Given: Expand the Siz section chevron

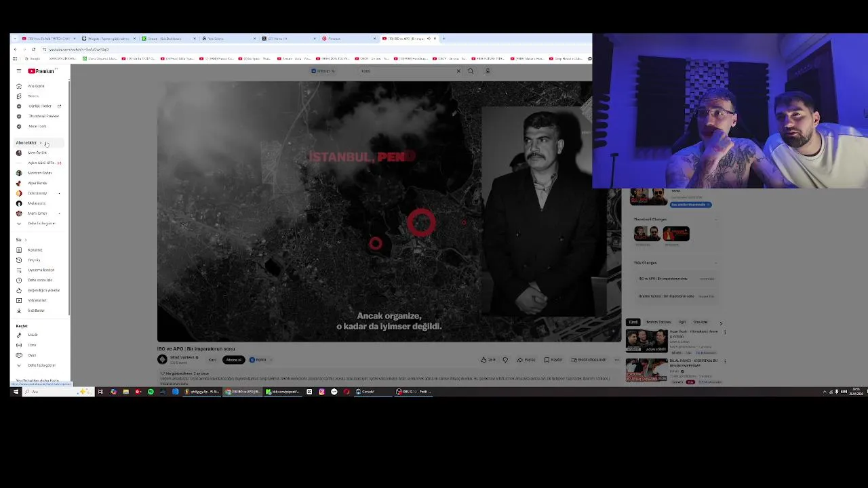Looking at the screenshot, I should coord(26,239).
